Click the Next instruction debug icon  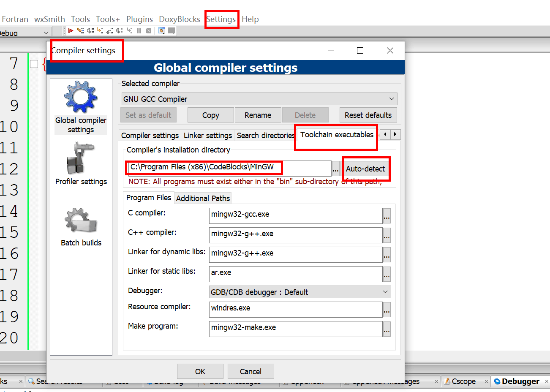coord(120,30)
